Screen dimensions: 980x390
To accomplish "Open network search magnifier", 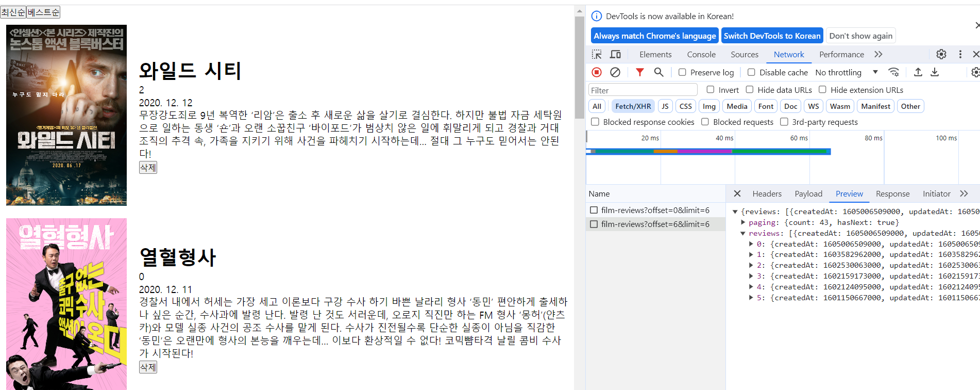I will (x=658, y=72).
